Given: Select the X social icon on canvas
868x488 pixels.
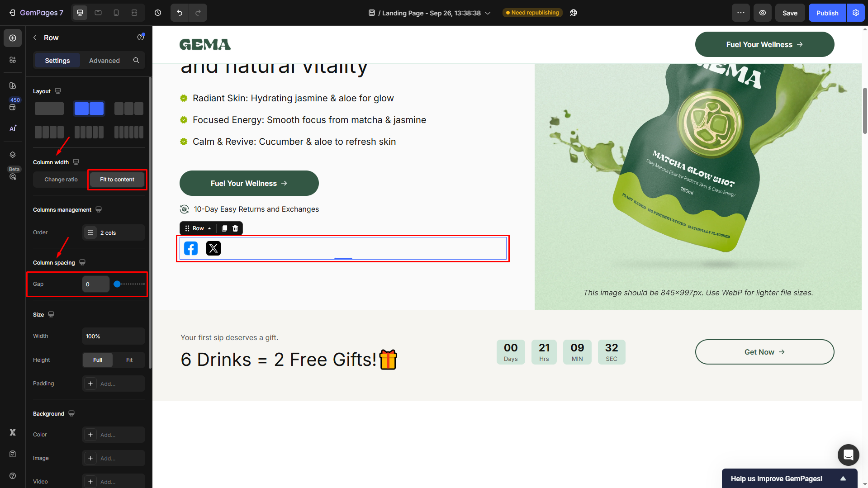Looking at the screenshot, I should click(x=213, y=248).
